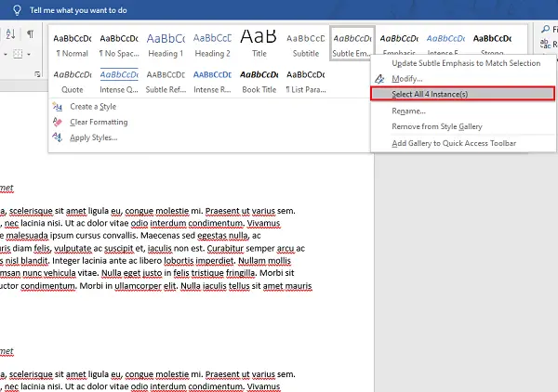Apply the Intense Reference style
This screenshot has width=558, height=392.
[x=212, y=82]
